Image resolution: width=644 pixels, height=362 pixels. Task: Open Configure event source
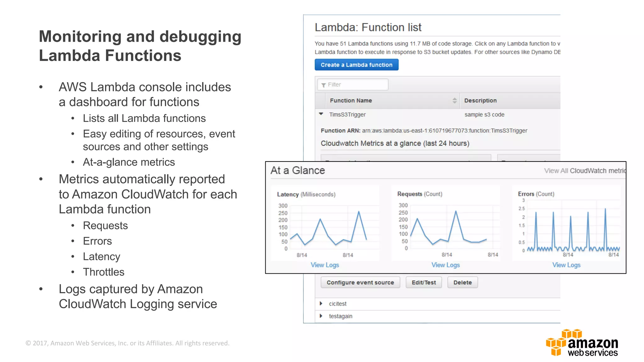pyautogui.click(x=360, y=282)
